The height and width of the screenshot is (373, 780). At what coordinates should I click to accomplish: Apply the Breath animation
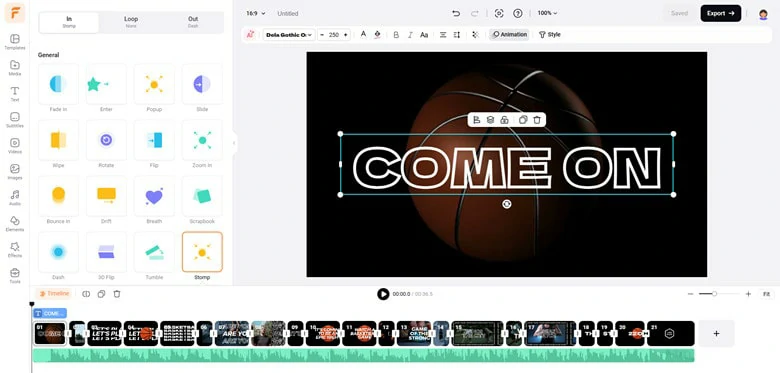tap(154, 196)
